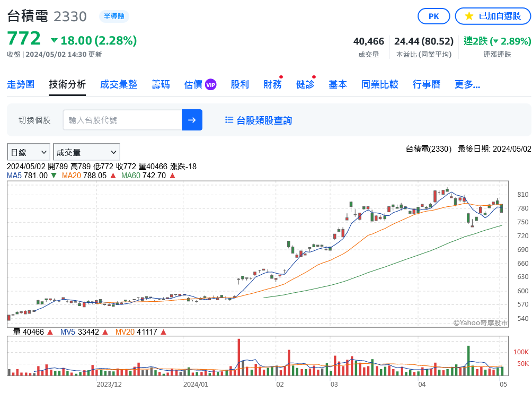The width and height of the screenshot is (532, 393).
Task: Click the 已加自選股 watchlist button
Action: click(x=493, y=16)
